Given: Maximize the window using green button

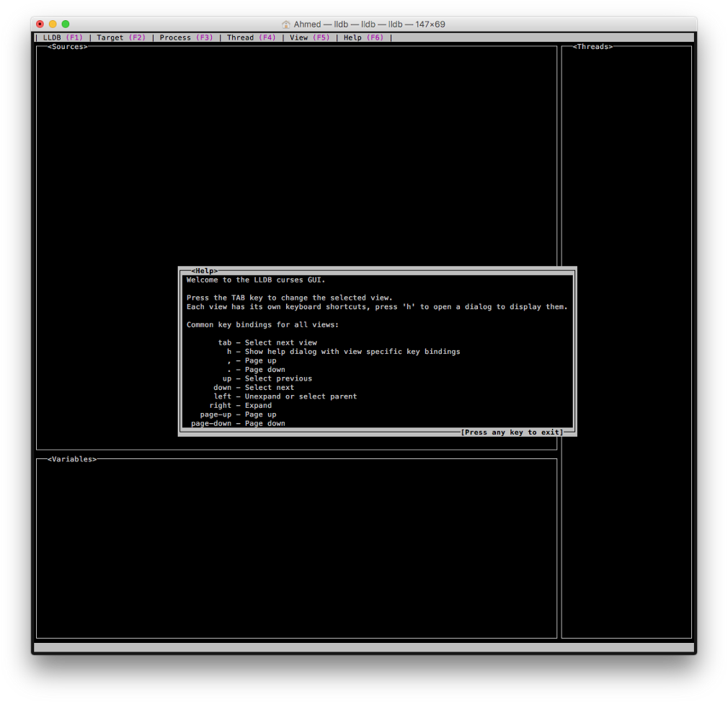Looking at the screenshot, I should click(x=66, y=25).
